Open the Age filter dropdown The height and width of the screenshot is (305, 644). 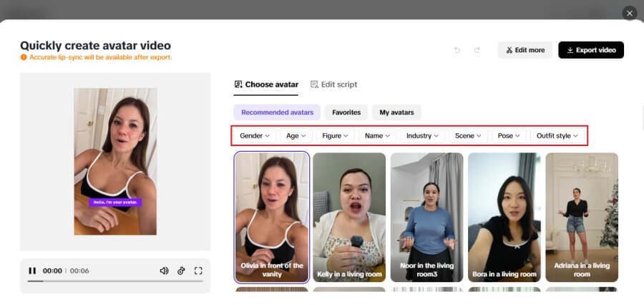(x=296, y=135)
